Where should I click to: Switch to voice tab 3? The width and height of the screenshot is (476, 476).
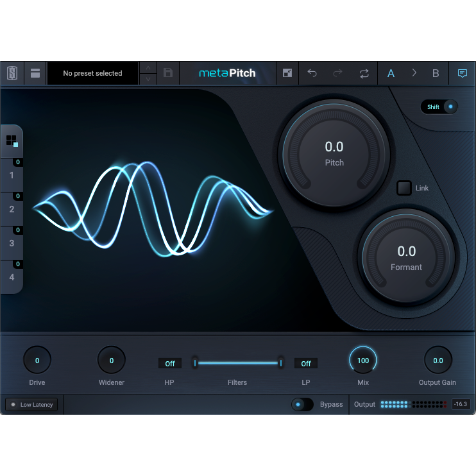[12, 244]
